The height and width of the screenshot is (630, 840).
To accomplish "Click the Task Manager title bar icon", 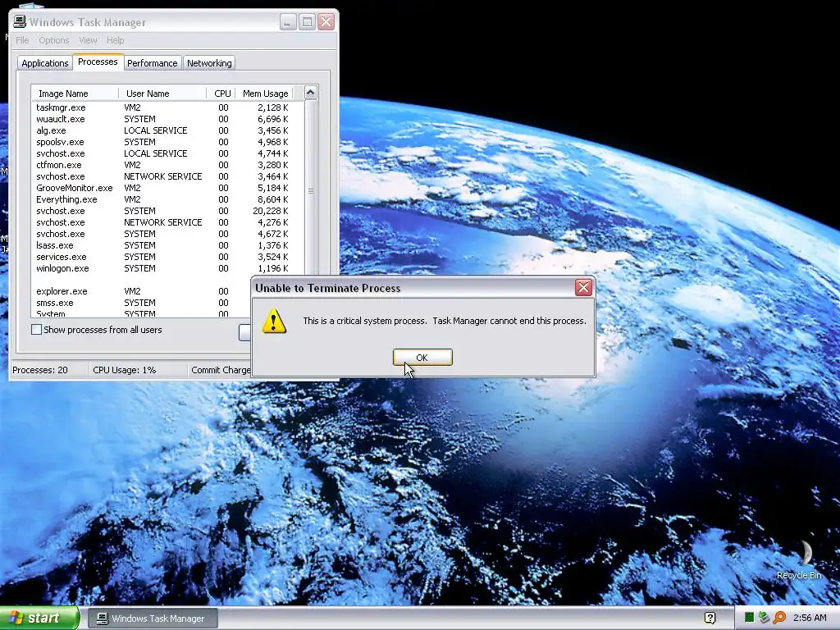I will click(x=20, y=22).
